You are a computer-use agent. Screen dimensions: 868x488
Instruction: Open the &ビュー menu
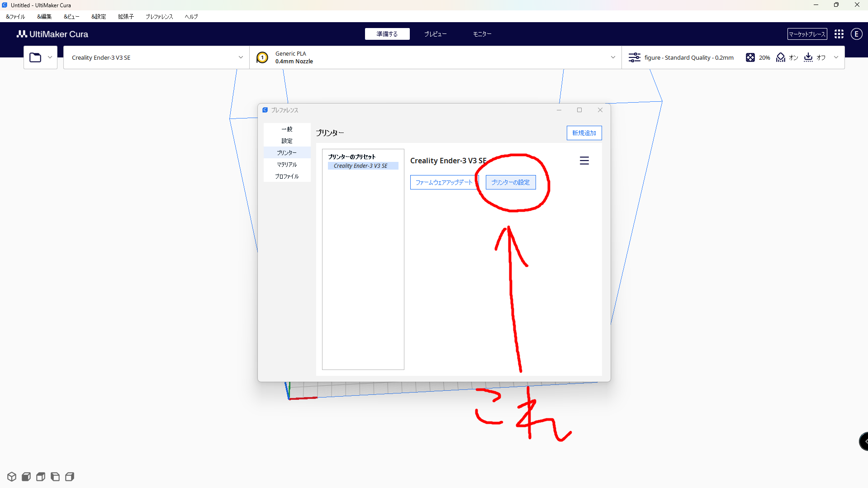pyautogui.click(x=71, y=17)
